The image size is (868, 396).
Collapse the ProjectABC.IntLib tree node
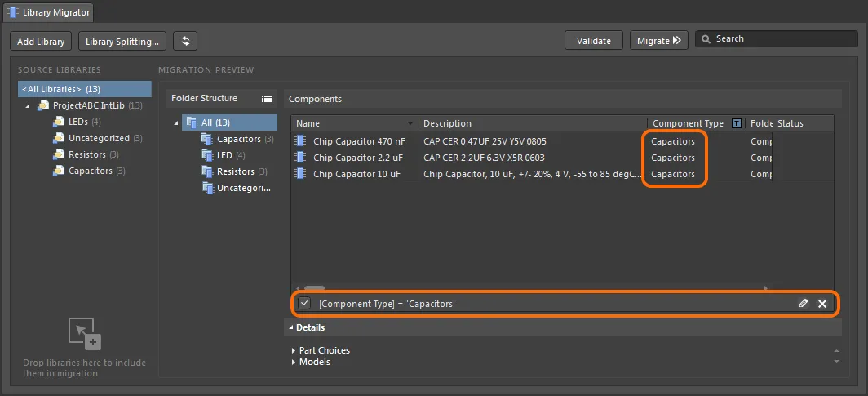pos(27,106)
